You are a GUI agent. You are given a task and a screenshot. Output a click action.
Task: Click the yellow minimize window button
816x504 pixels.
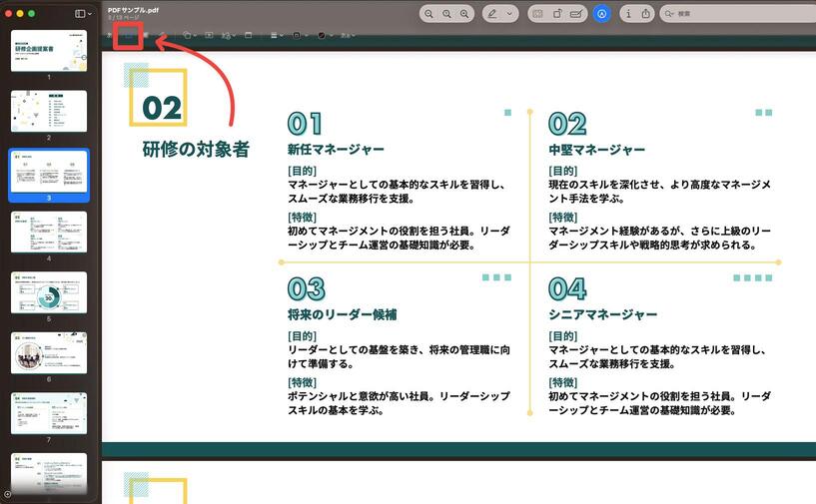[x=20, y=14]
